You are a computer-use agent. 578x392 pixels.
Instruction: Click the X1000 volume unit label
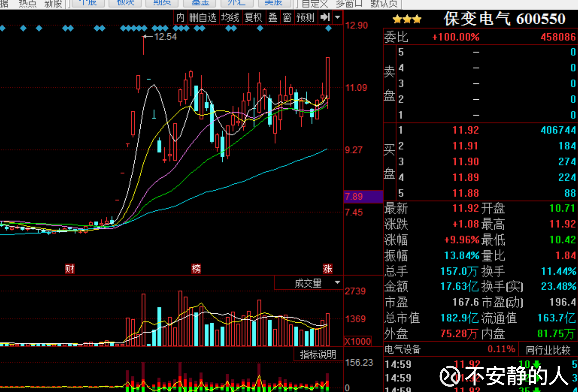click(358, 341)
